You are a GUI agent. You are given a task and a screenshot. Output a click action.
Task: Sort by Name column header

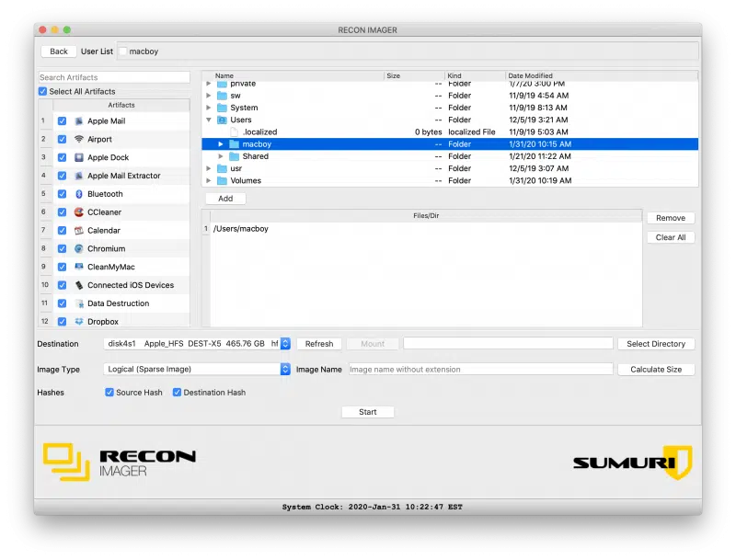(x=224, y=76)
